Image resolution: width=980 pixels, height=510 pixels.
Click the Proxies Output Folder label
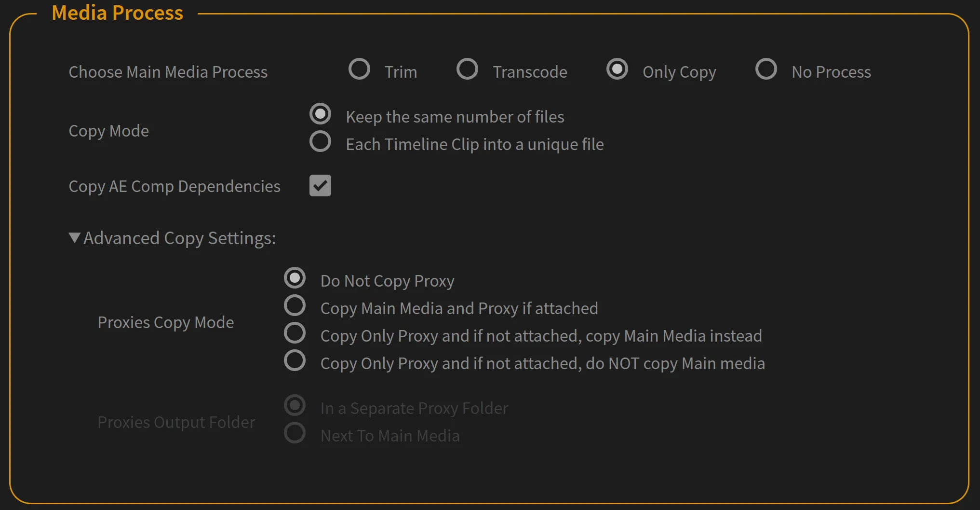176,422
